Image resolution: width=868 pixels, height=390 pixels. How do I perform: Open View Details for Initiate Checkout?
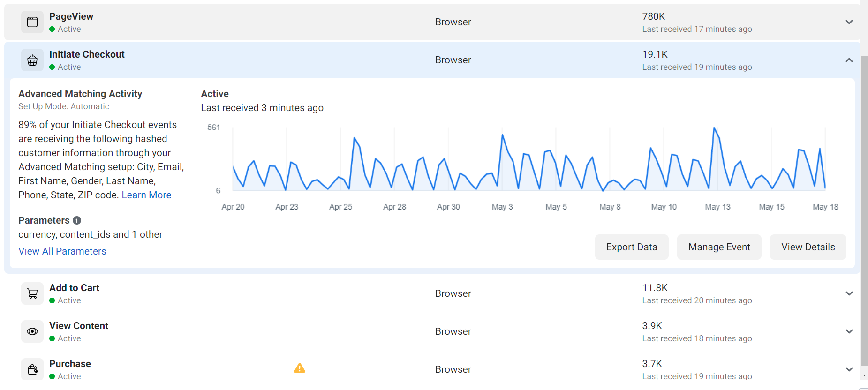coord(808,247)
